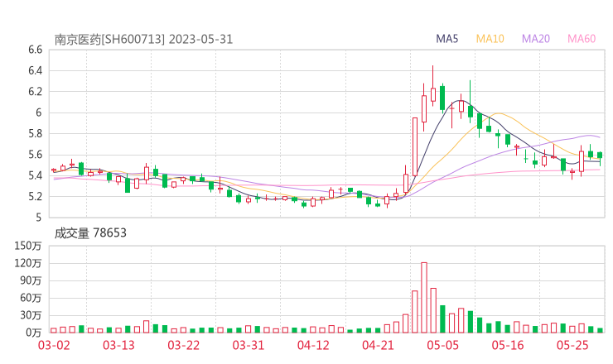Click the 6.4 price axis label
613x364 pixels.
point(35,70)
